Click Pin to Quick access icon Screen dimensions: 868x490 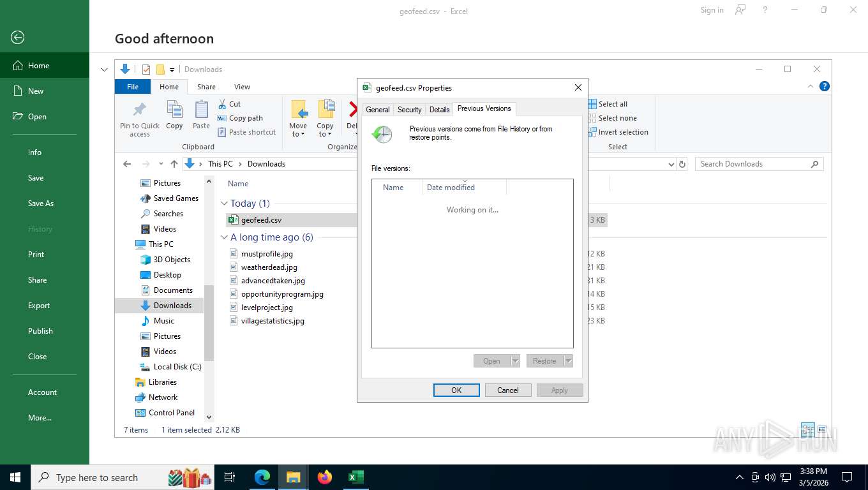tap(140, 119)
